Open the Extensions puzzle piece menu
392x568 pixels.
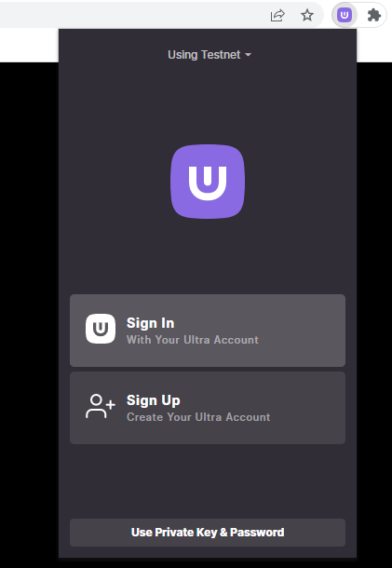click(x=374, y=15)
